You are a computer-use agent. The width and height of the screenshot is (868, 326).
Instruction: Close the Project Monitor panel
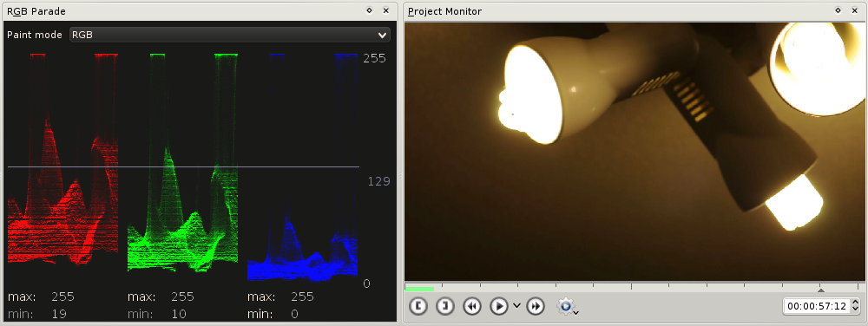855,10
